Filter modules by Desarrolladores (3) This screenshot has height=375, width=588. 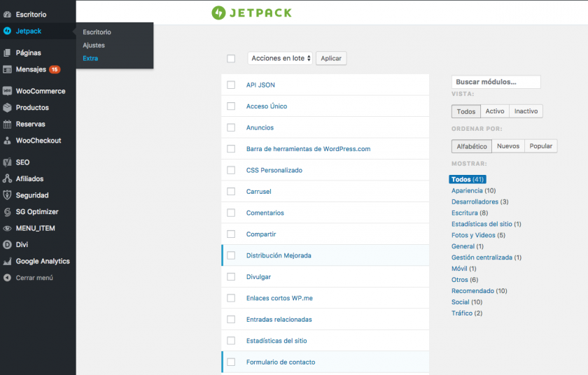tap(479, 202)
